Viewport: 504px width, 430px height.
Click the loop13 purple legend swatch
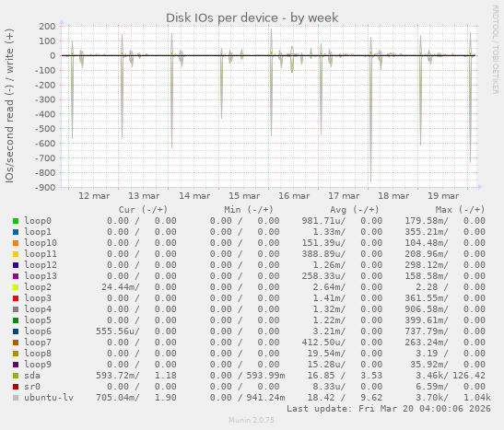(16, 276)
